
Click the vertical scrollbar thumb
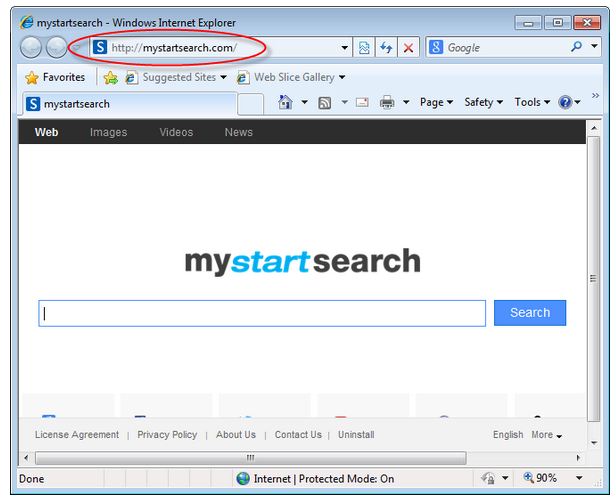pos(594,279)
